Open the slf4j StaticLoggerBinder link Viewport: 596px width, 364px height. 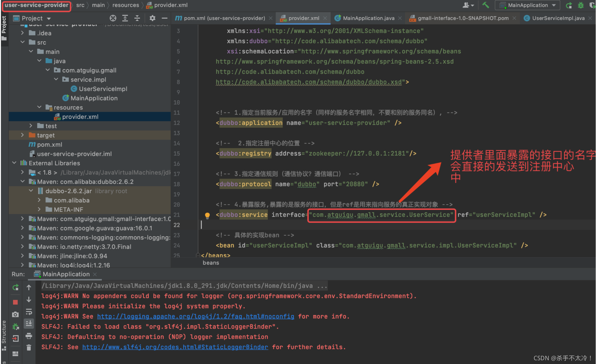[x=175, y=347]
